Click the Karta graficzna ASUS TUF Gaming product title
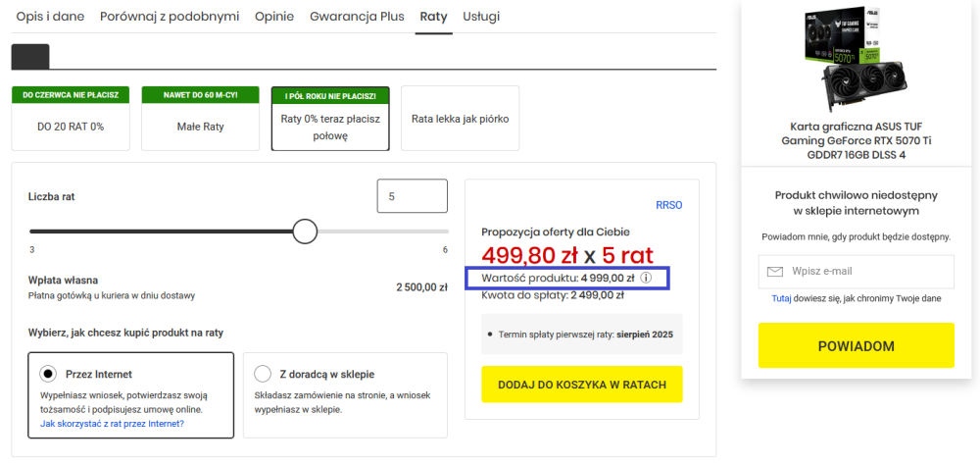Viewport: 980px width, 465px height. point(857,141)
